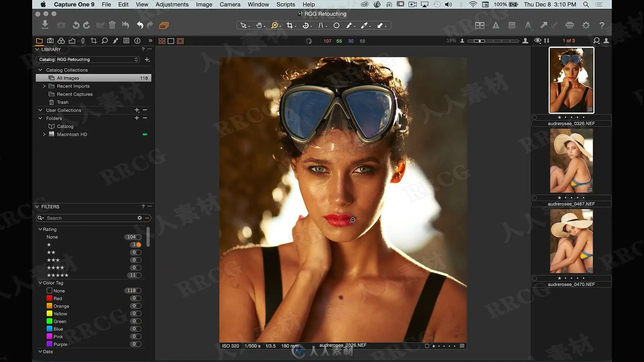Open the Capture tool tab with the camera icon

click(50, 41)
